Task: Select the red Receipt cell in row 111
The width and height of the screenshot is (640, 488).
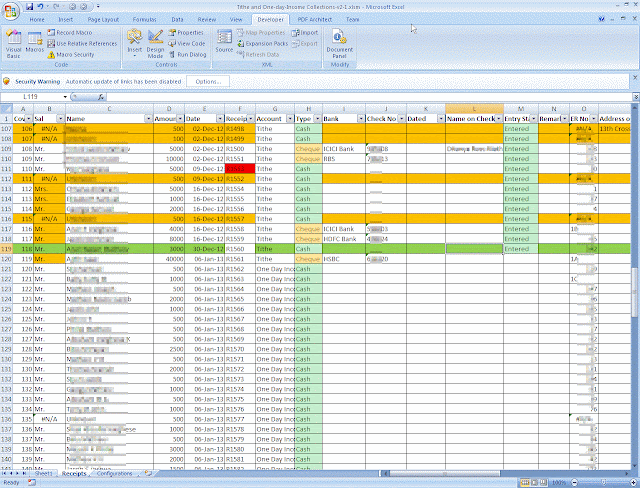Action: (x=240, y=169)
